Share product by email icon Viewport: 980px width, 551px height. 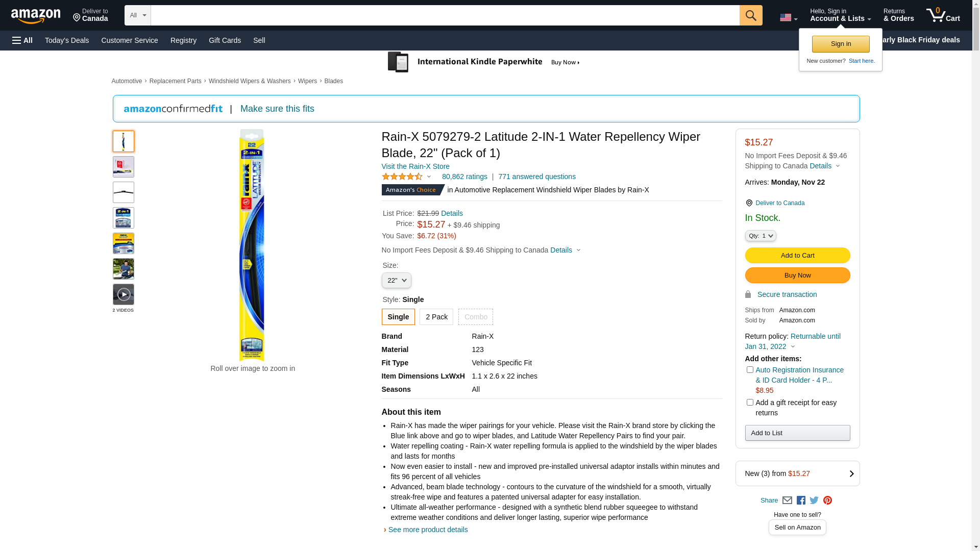click(x=787, y=500)
